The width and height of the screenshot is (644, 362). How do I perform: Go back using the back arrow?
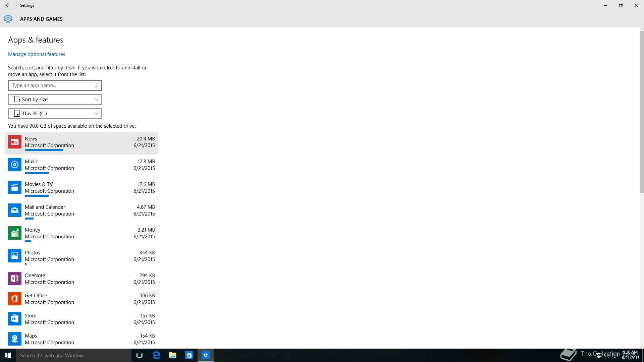coord(8,5)
